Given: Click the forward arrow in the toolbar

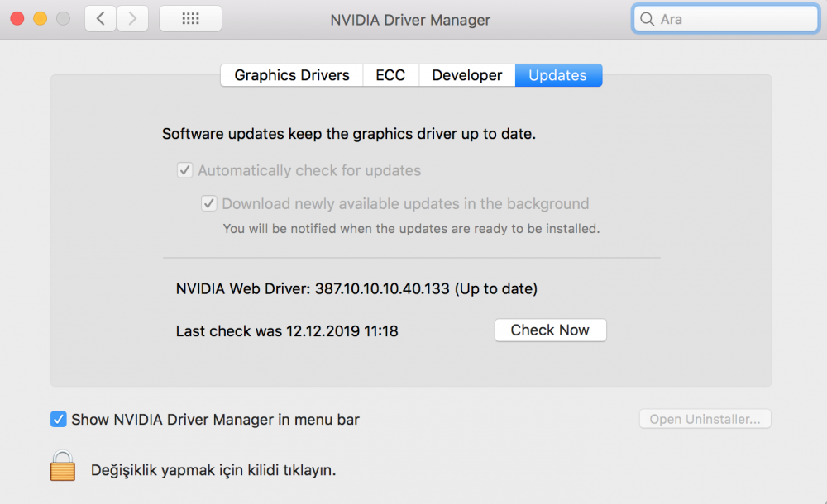Looking at the screenshot, I should pos(132,19).
